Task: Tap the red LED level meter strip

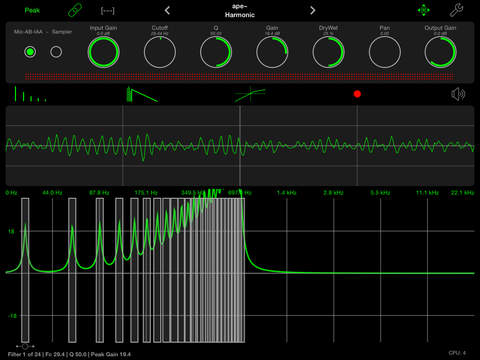Action: [x=240, y=77]
